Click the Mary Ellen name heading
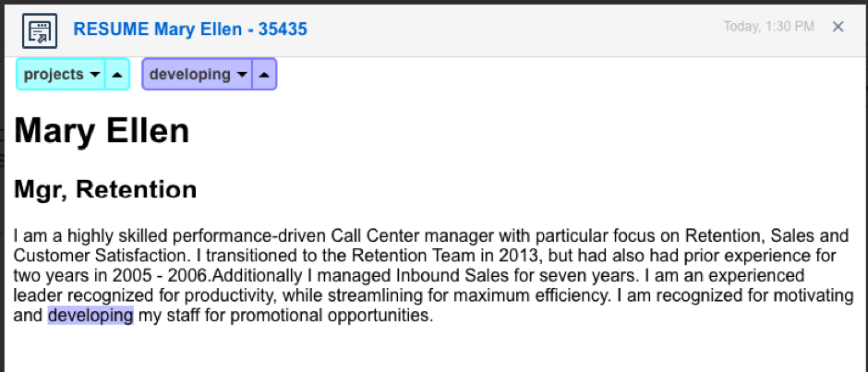The height and width of the screenshot is (372, 868). [102, 131]
